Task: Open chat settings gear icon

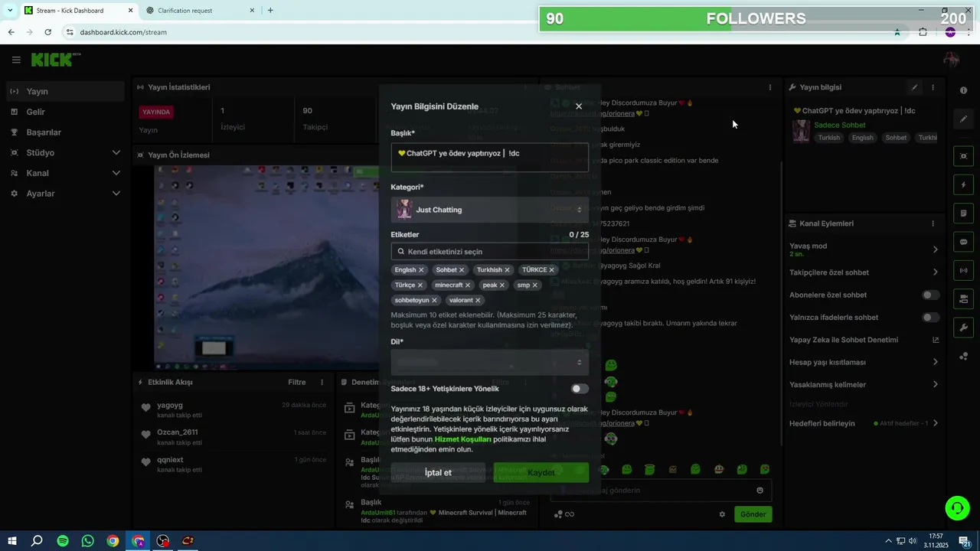Action: (722, 514)
